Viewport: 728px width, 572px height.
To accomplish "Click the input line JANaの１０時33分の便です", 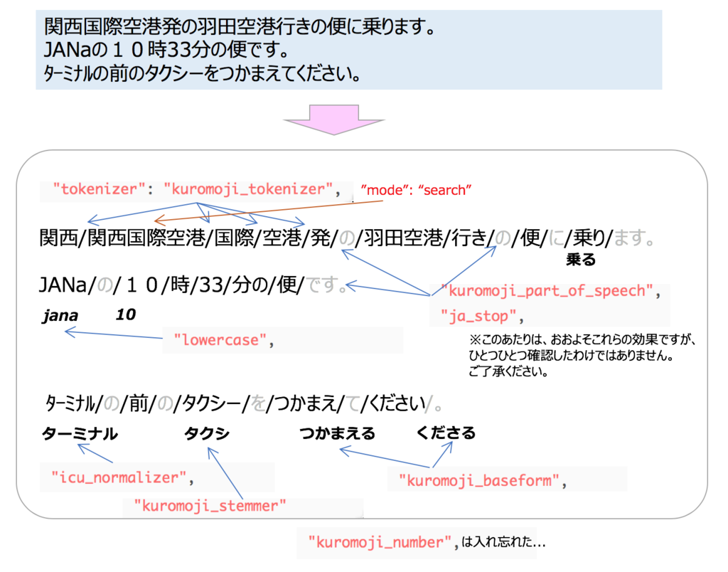I will (166, 50).
